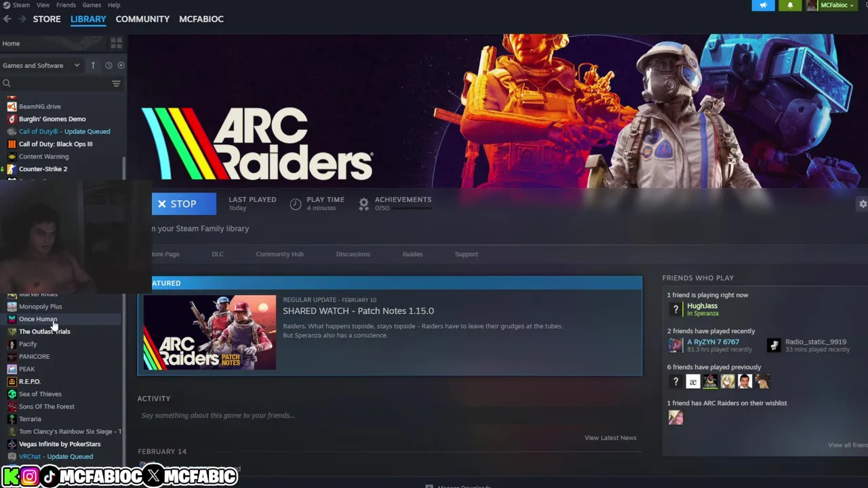This screenshot has width=868, height=488.
Task: Click Radio_static_9919 friend avatar
Action: click(774, 345)
